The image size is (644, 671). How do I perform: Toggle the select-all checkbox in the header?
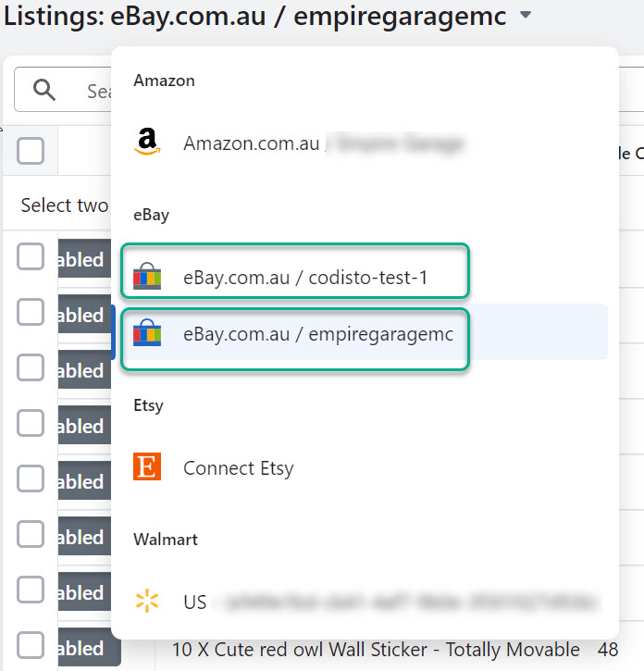[x=31, y=151]
